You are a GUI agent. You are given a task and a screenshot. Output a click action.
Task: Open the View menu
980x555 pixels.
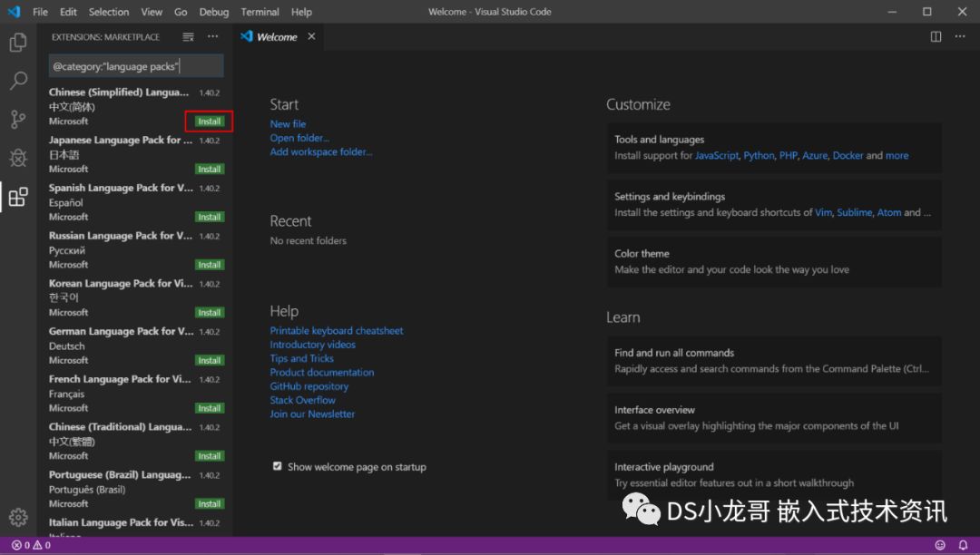pos(152,12)
